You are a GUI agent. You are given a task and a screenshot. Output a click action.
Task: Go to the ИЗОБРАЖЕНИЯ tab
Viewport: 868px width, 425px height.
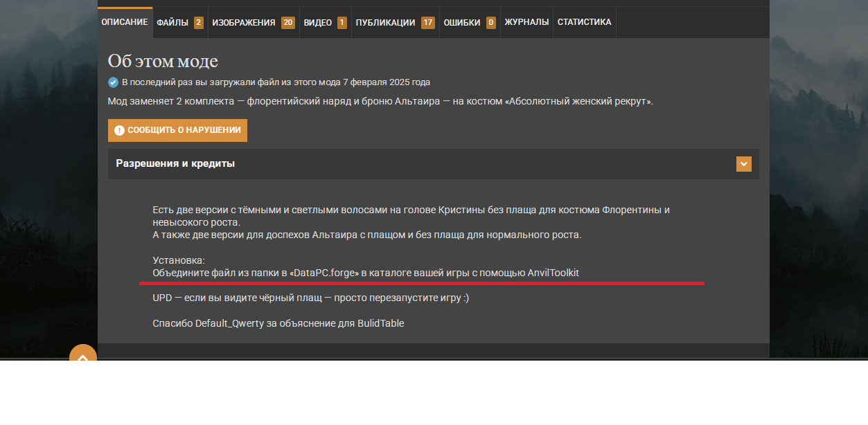244,23
